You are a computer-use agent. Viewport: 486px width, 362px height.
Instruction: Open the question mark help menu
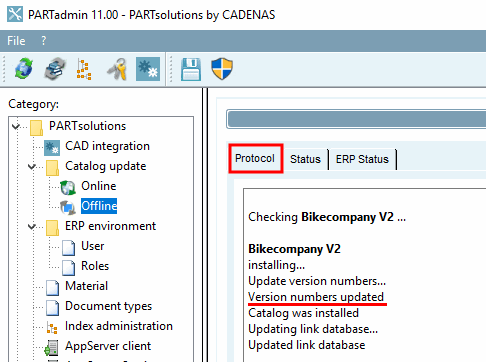43,41
